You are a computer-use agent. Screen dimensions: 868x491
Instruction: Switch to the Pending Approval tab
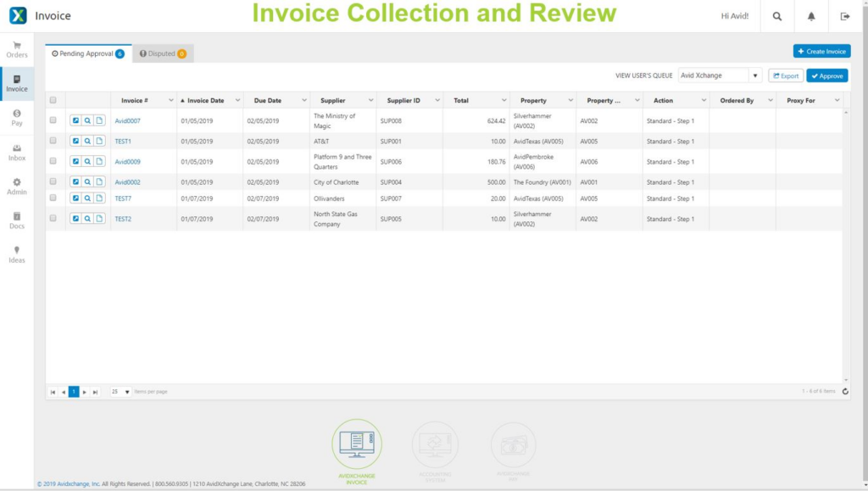[88, 53]
